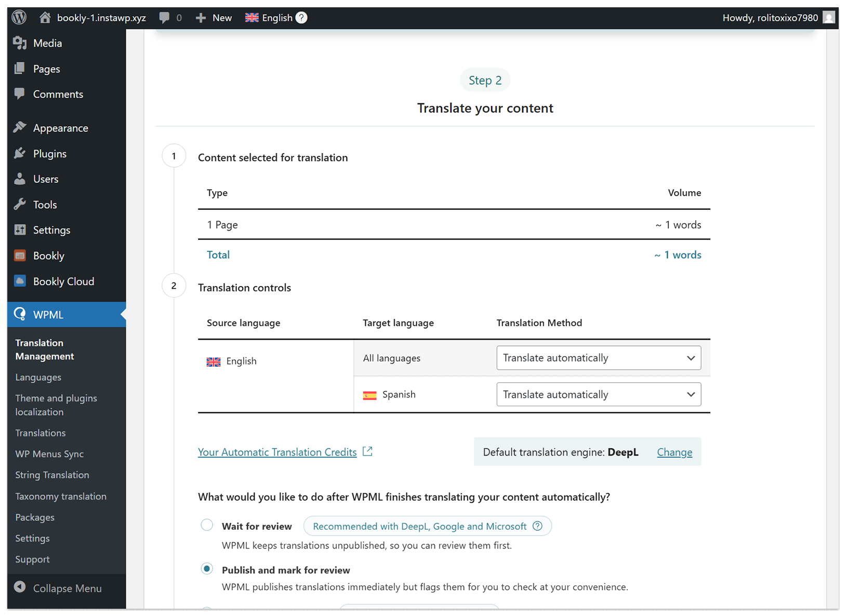Click the Collapse Menu label
Image resolution: width=846 pixels, height=616 pixels.
[68, 588]
